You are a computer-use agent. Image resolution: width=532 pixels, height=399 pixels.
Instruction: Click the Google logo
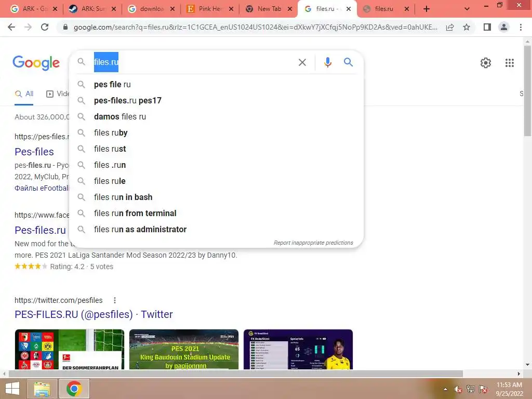pyautogui.click(x=36, y=63)
